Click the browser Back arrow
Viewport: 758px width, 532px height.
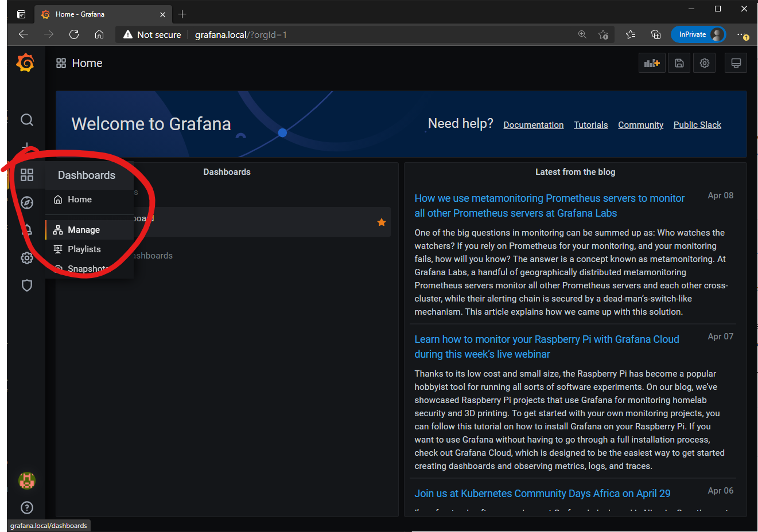[24, 34]
